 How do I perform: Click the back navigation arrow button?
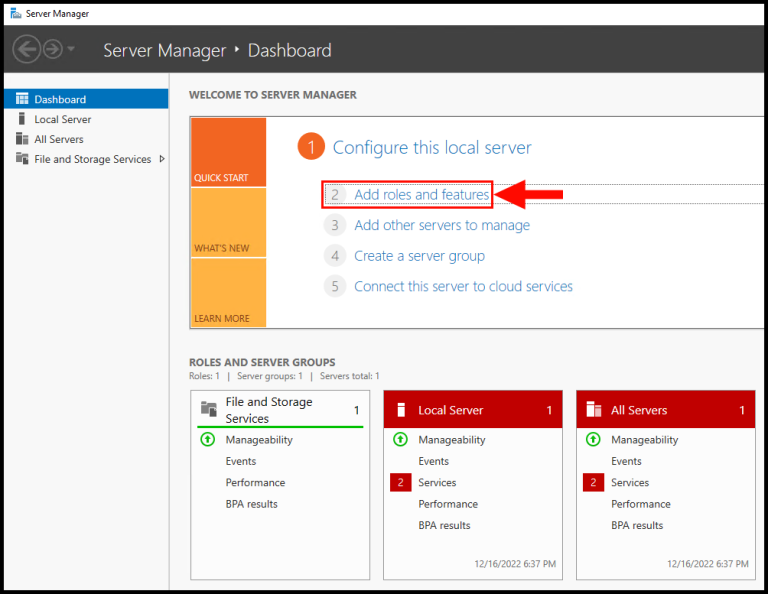[27, 49]
